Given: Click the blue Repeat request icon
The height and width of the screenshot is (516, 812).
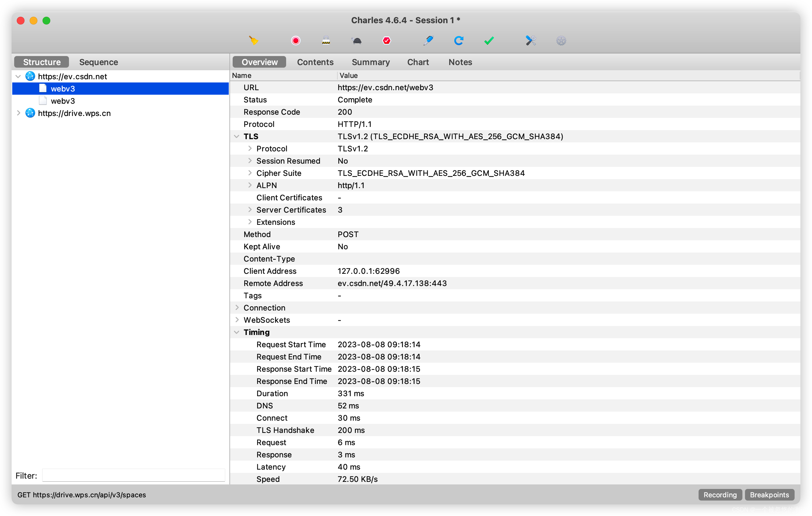Looking at the screenshot, I should click(459, 41).
